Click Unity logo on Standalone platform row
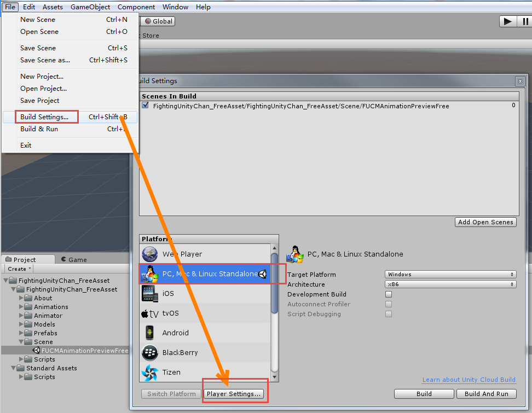This screenshot has width=532, height=413. [263, 274]
